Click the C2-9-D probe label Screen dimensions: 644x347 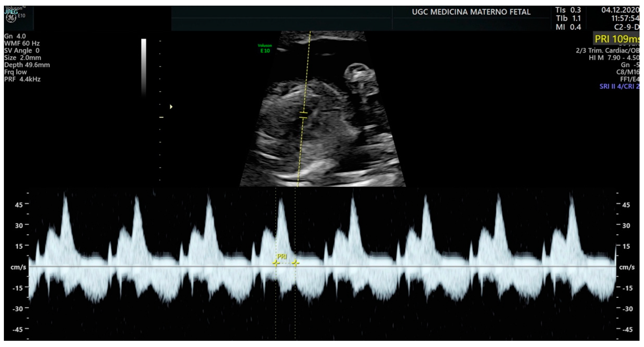click(626, 27)
